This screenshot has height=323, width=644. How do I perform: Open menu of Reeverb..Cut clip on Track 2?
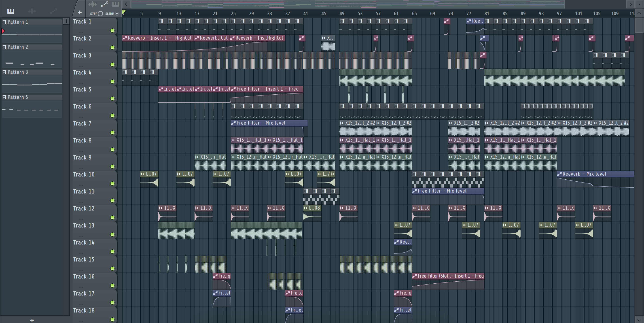point(197,38)
